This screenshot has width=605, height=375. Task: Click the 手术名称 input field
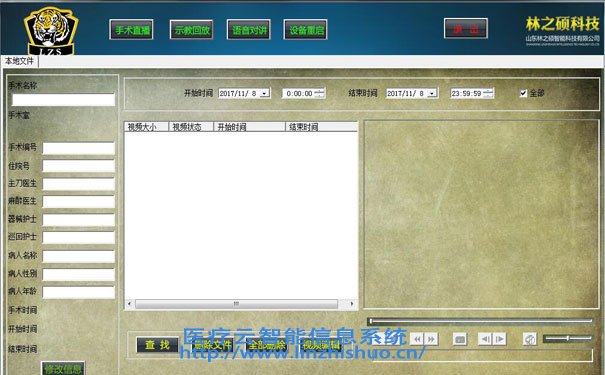[63, 100]
